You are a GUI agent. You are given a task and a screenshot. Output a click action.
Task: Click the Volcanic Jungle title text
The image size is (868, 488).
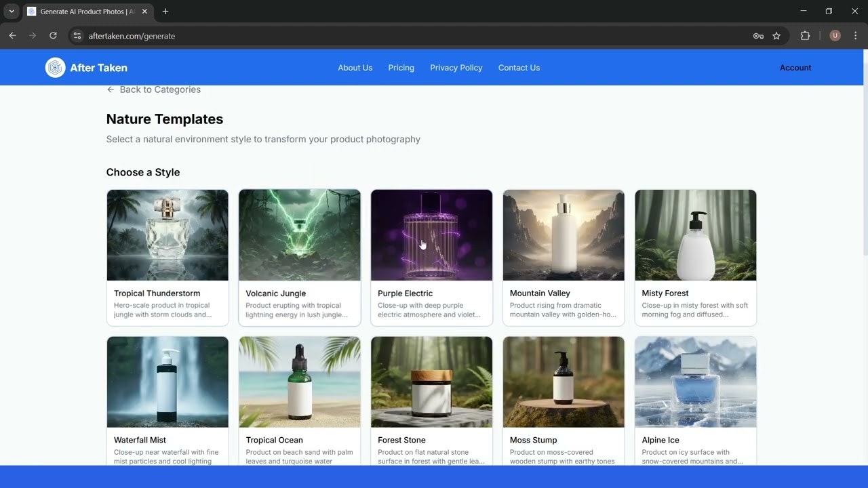click(x=276, y=293)
